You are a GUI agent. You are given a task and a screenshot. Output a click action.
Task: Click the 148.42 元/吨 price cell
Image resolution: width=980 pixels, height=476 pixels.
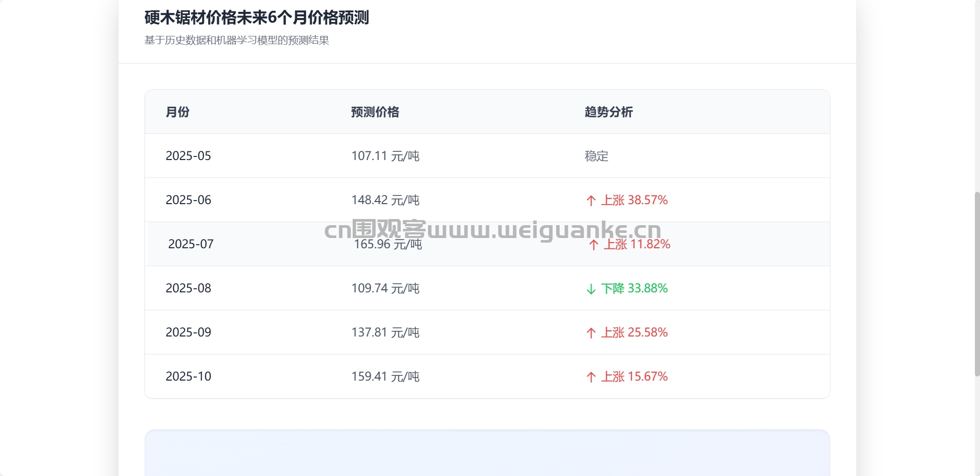point(385,200)
